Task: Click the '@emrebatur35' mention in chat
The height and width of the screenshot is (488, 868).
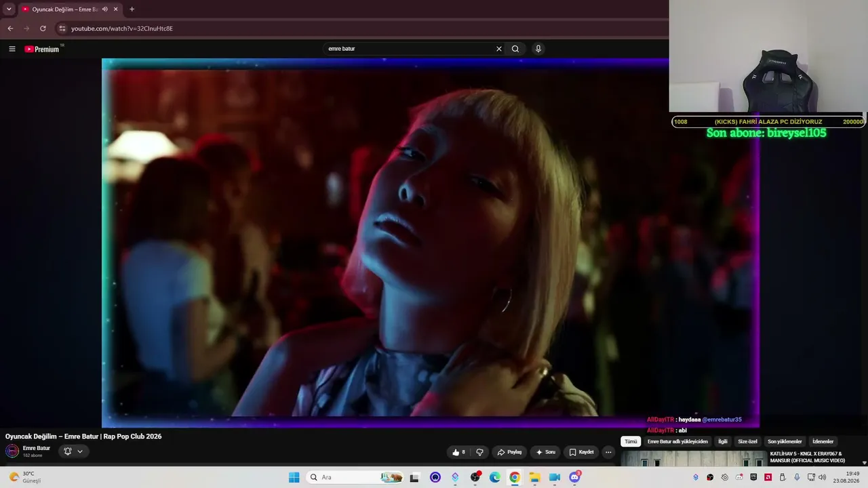Action: tap(722, 420)
